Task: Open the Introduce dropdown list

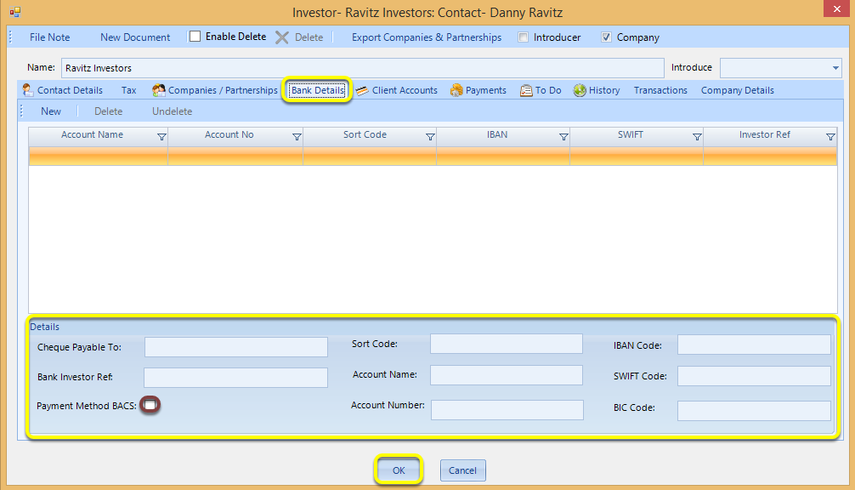Action: pyautogui.click(x=835, y=68)
